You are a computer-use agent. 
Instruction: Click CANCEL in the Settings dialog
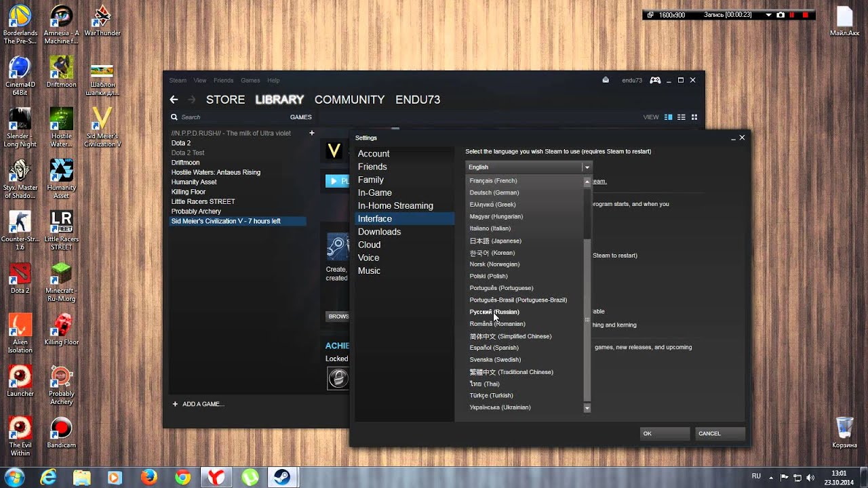tap(720, 434)
